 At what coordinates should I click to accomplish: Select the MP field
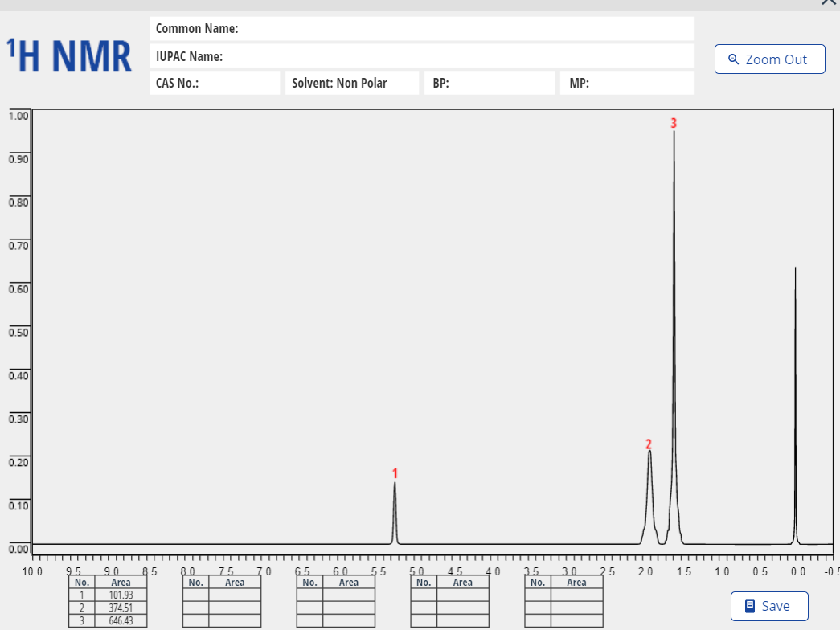pos(627,83)
